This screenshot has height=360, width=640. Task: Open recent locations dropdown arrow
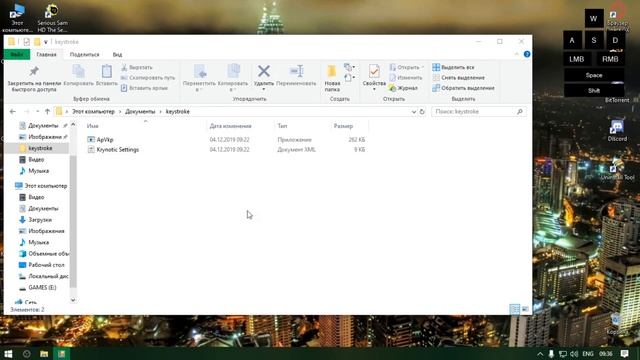click(x=38, y=111)
